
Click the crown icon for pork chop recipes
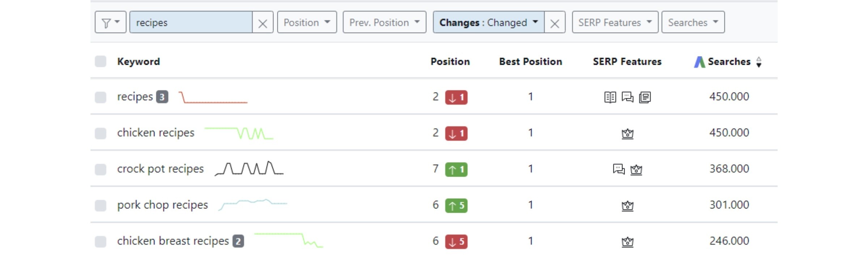pyautogui.click(x=627, y=205)
